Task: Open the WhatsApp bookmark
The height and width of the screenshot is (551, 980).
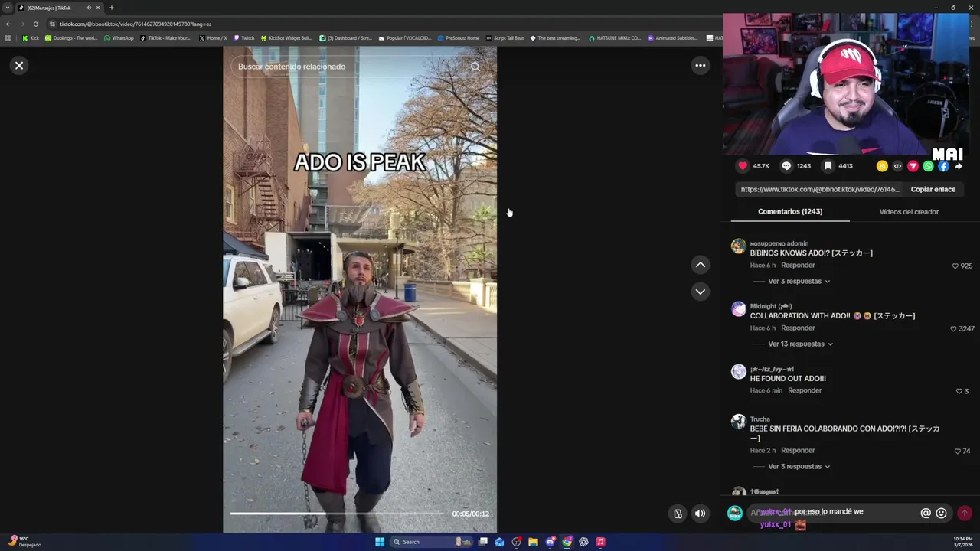Action: [x=119, y=38]
